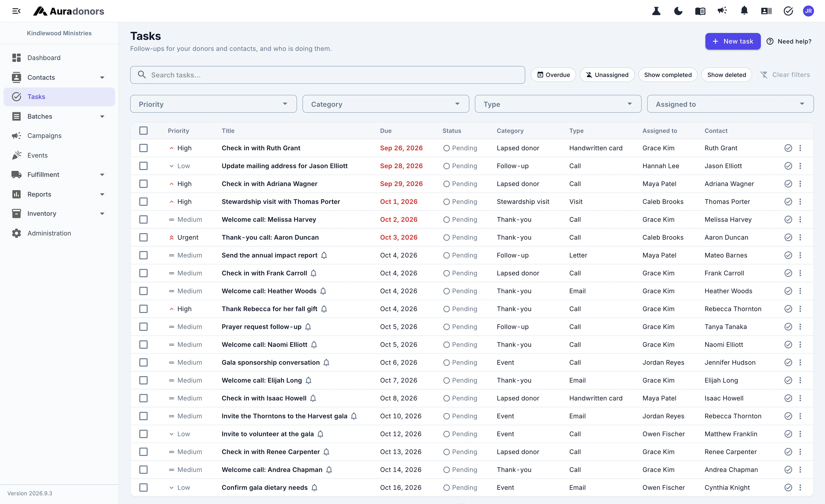Open Events in the sidebar

click(59, 155)
